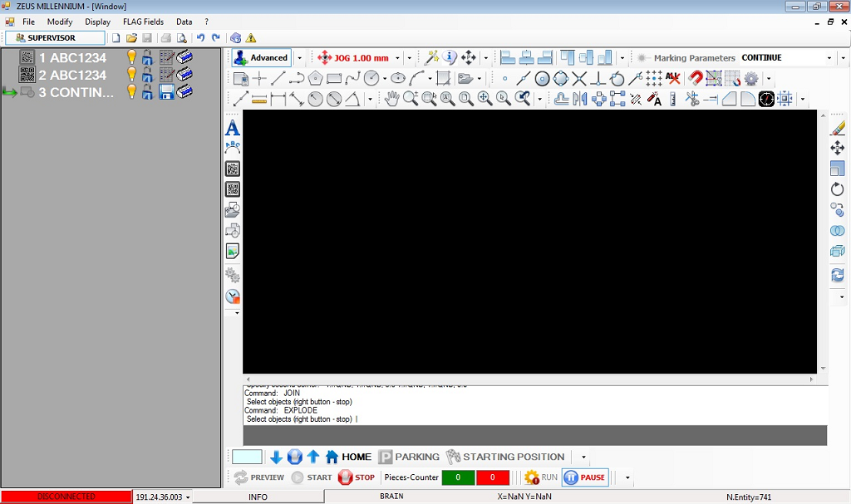This screenshot has width=851, height=504.
Task: Click the redo arrow
Action: [216, 38]
